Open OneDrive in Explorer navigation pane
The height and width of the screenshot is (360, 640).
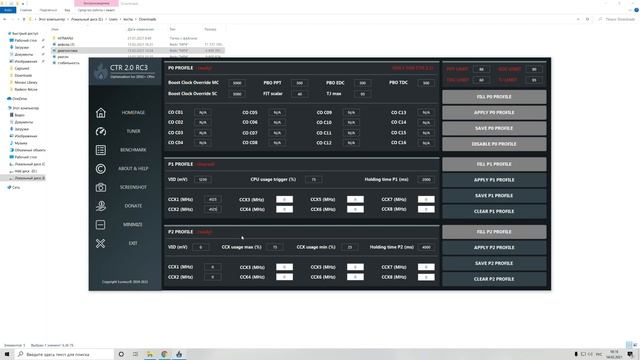click(x=20, y=99)
